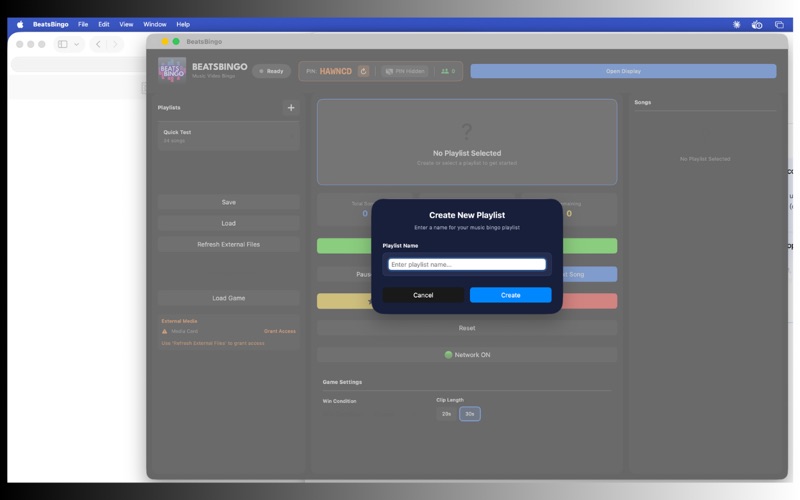Click the Grant Access link
Viewport: 800px width, 500px height.
(280, 331)
